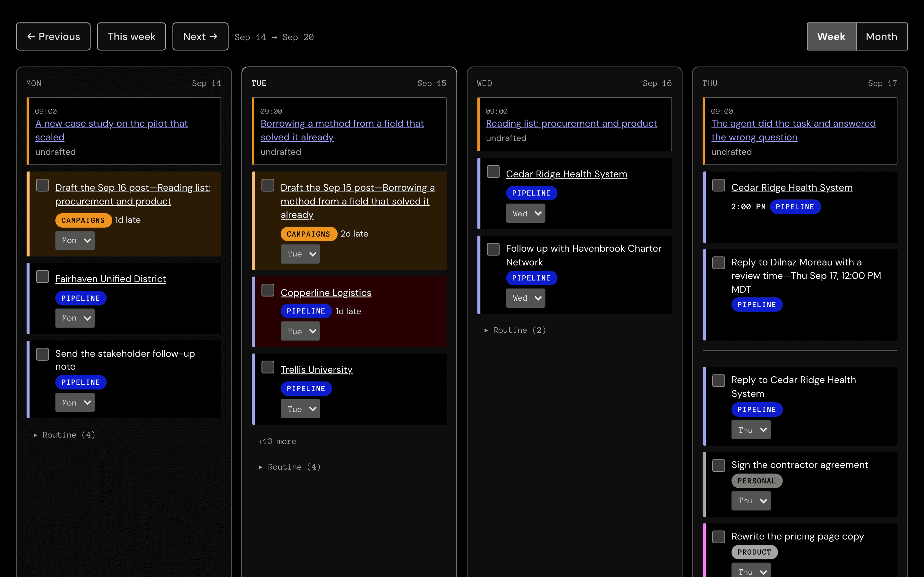The image size is (924, 577).
Task: Open the Mon day dropdown on Fairhaven task
Action: [x=75, y=318]
